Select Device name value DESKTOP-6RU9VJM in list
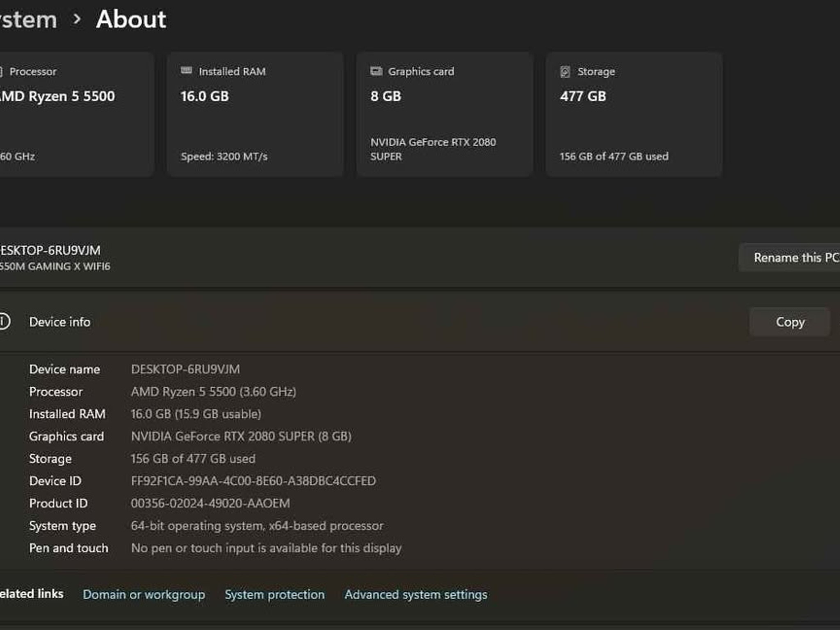 click(x=185, y=369)
